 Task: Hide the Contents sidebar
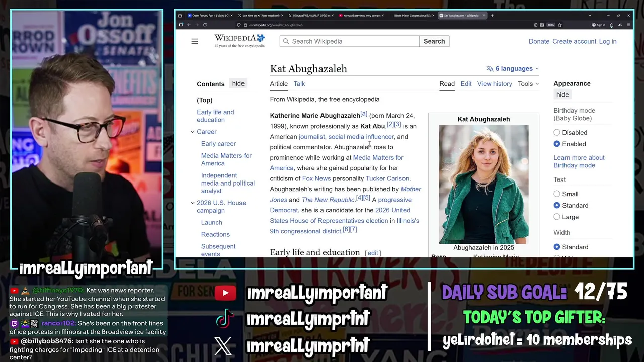tap(238, 84)
